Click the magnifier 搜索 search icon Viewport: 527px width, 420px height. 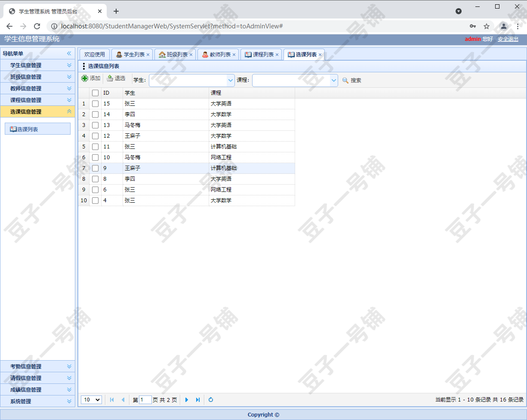[x=345, y=80]
